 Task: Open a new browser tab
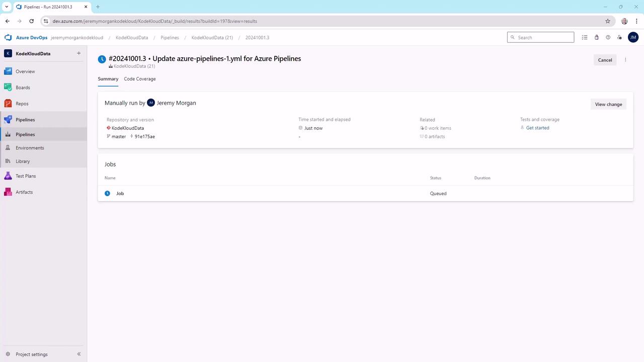coord(98,7)
